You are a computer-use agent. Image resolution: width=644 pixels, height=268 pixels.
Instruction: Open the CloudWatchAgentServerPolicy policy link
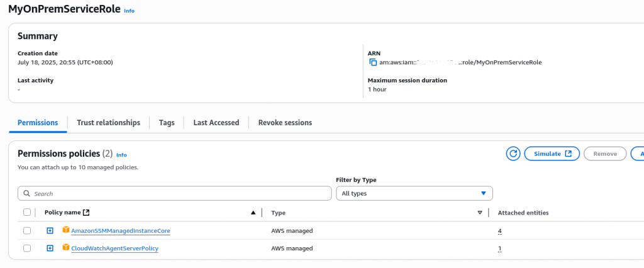(x=115, y=248)
